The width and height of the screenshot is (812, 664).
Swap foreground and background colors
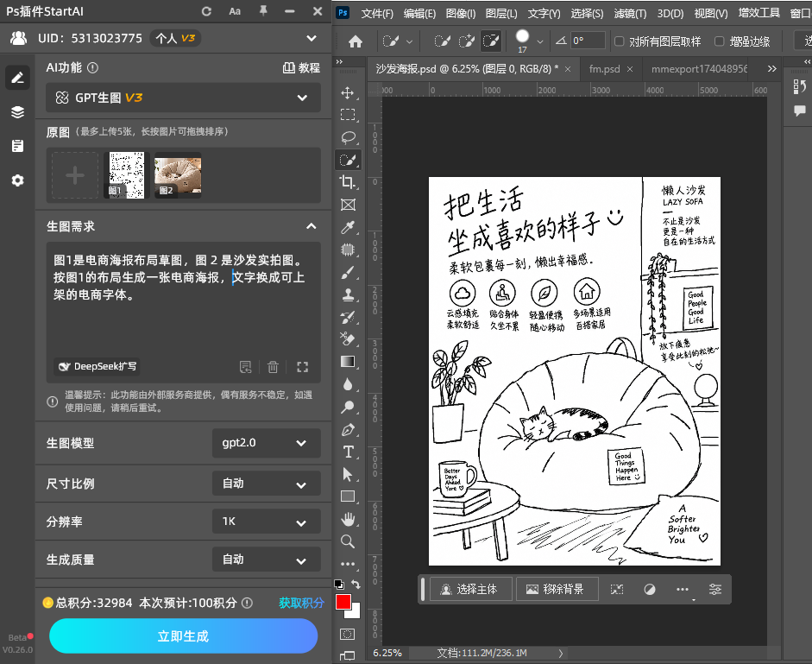click(356, 585)
